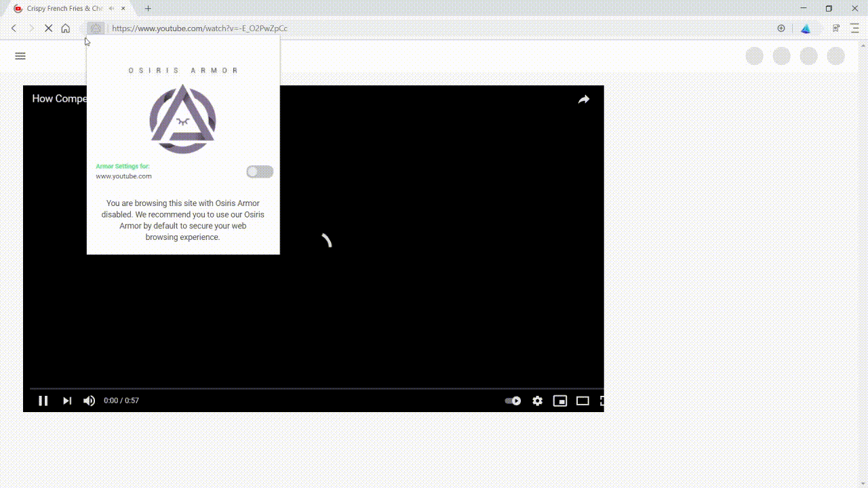This screenshot has width=868, height=488.
Task: Open the blue pyramid extension icon
Action: pyautogui.click(x=806, y=28)
